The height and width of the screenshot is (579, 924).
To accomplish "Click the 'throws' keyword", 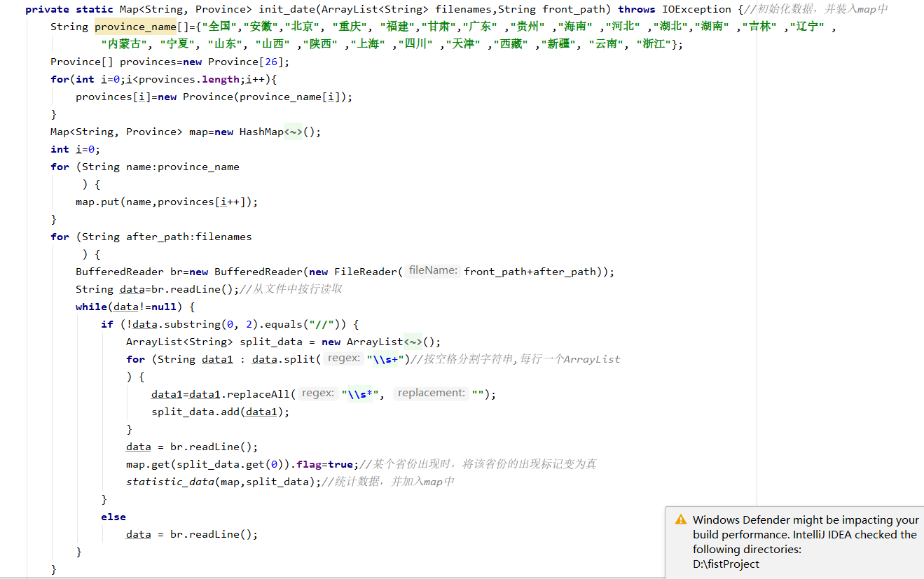I will (x=637, y=9).
